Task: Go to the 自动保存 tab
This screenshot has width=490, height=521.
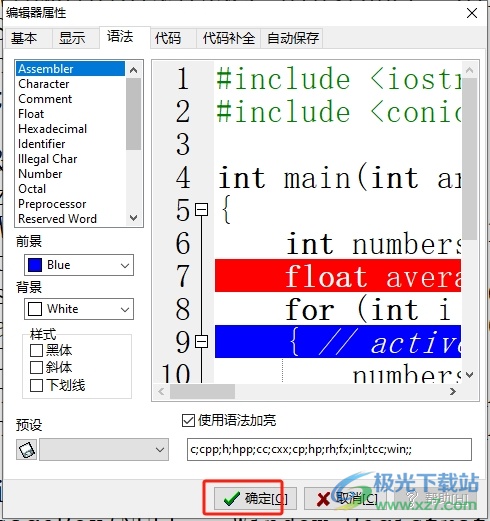Action: coord(292,38)
